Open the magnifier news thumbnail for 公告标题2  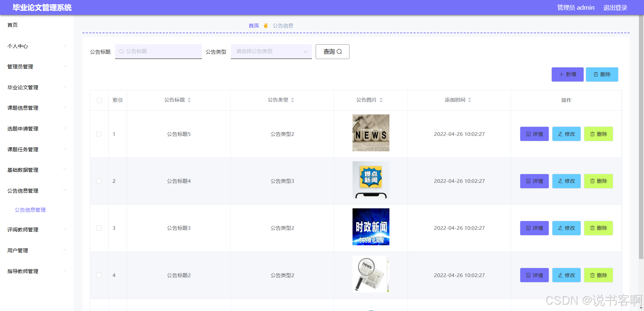[x=371, y=274]
